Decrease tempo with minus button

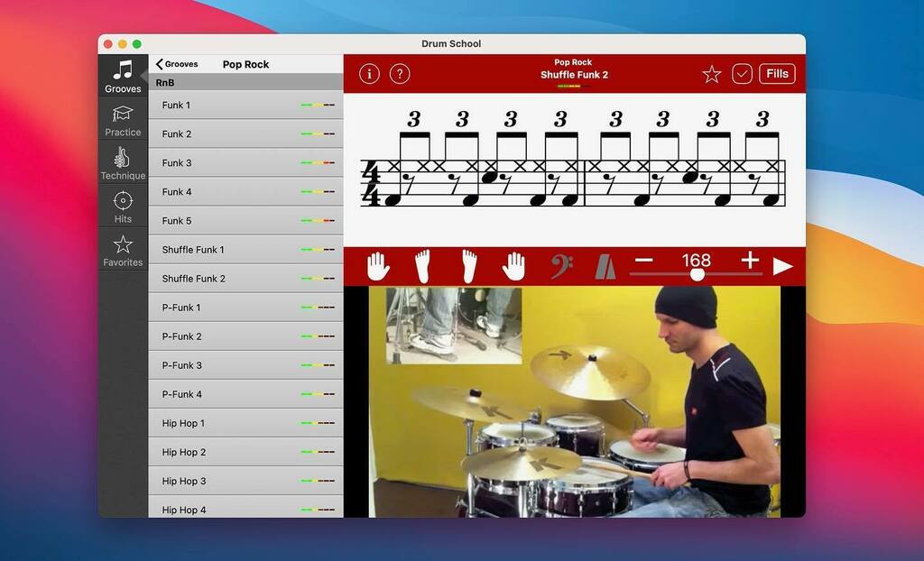point(644,260)
